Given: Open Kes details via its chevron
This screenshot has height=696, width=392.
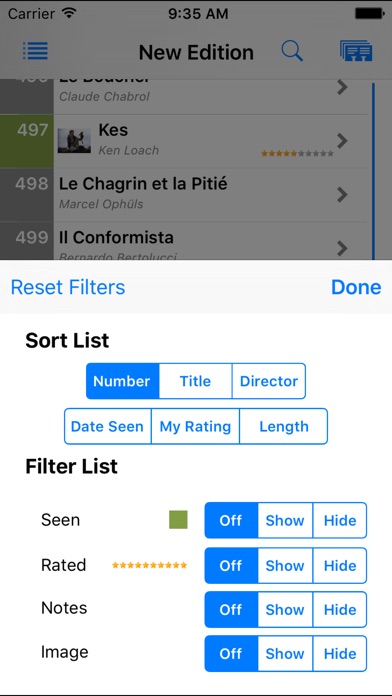Looking at the screenshot, I should [x=342, y=141].
